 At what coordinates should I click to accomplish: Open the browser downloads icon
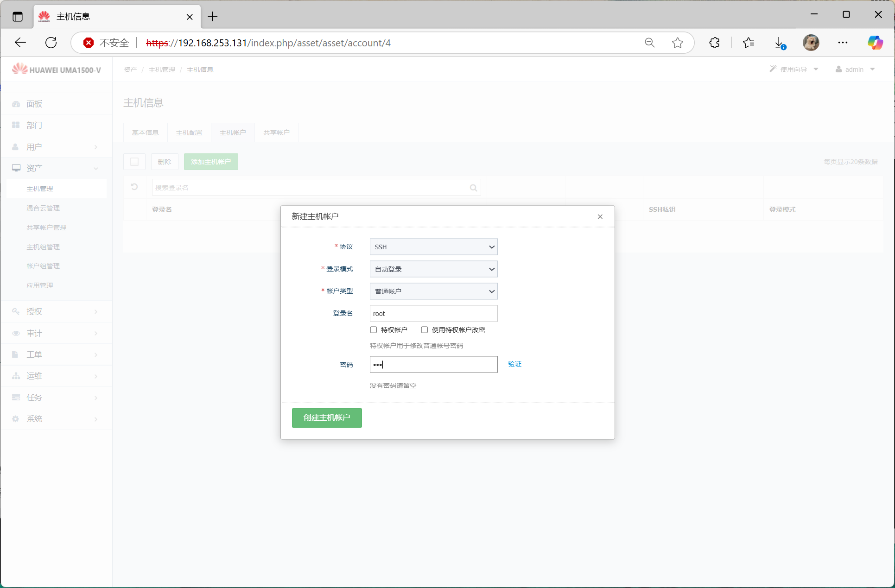tap(780, 43)
